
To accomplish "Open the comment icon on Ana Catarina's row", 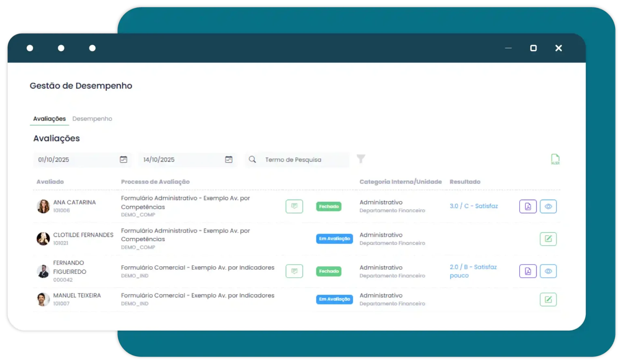I will (x=294, y=206).
